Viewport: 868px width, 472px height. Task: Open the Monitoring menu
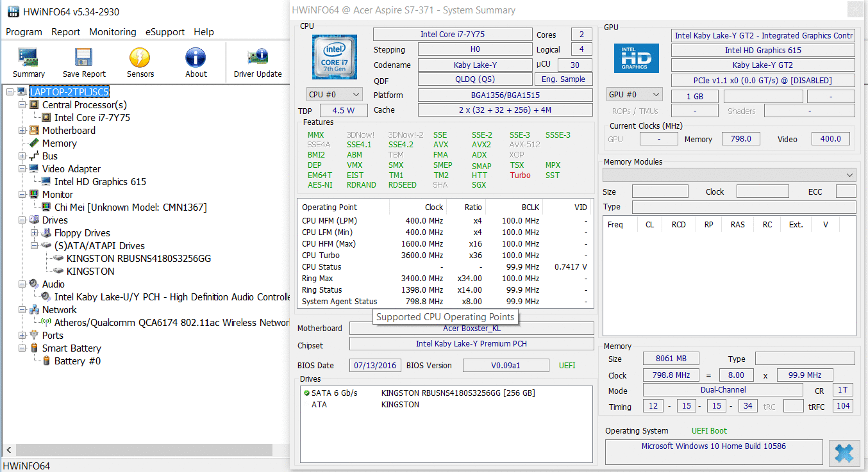pyautogui.click(x=112, y=32)
